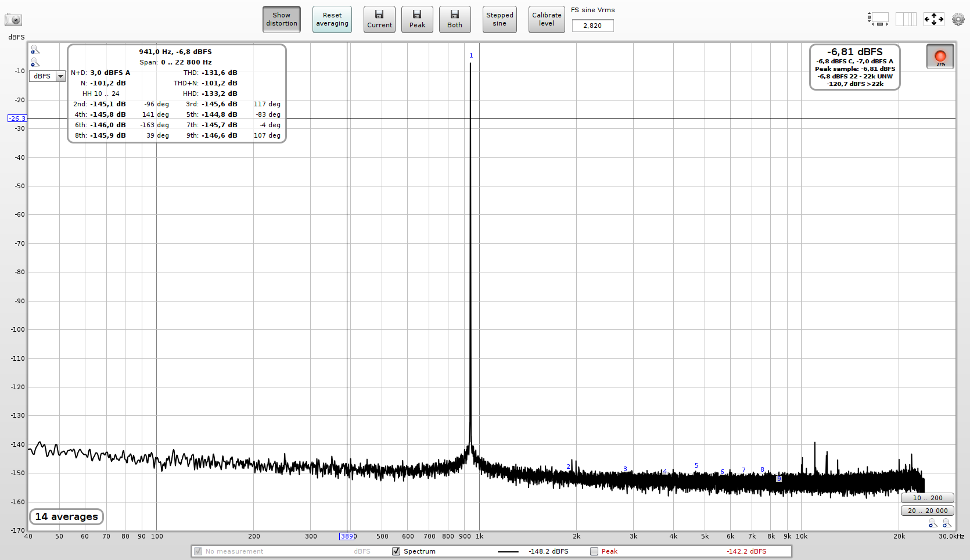Toggle the frequency axis log/linear icon
The height and width of the screenshot is (560, 970).
(x=906, y=19)
